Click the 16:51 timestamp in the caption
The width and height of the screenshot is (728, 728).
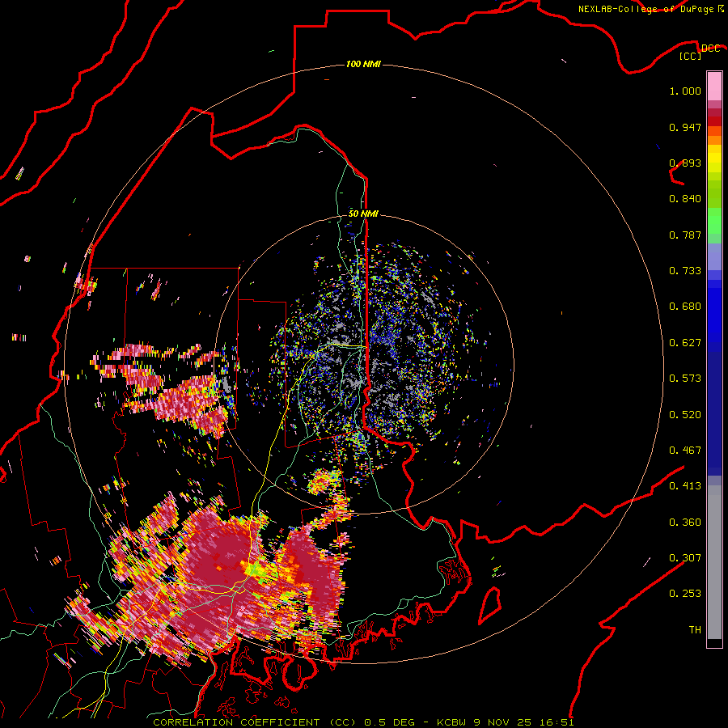[x=557, y=722]
